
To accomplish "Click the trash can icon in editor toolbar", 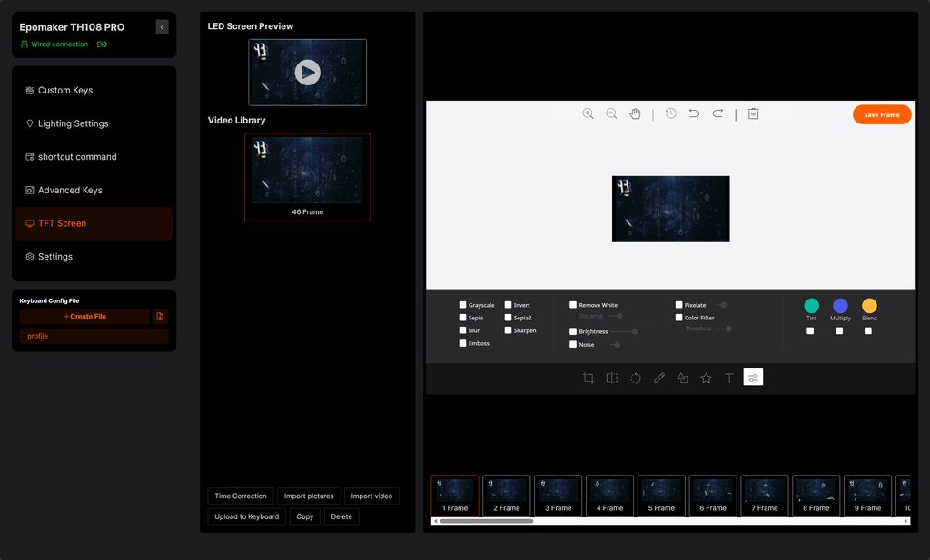I will click(753, 113).
